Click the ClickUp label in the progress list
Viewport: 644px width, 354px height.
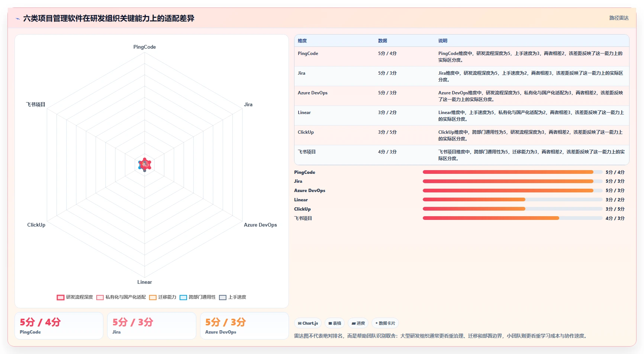tap(302, 209)
